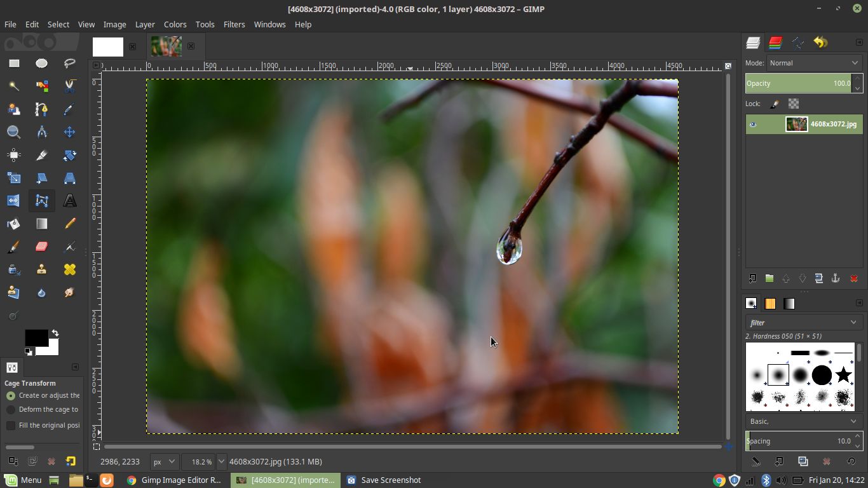Click the black foreground color swatch
The image size is (868, 488).
pos(36,338)
